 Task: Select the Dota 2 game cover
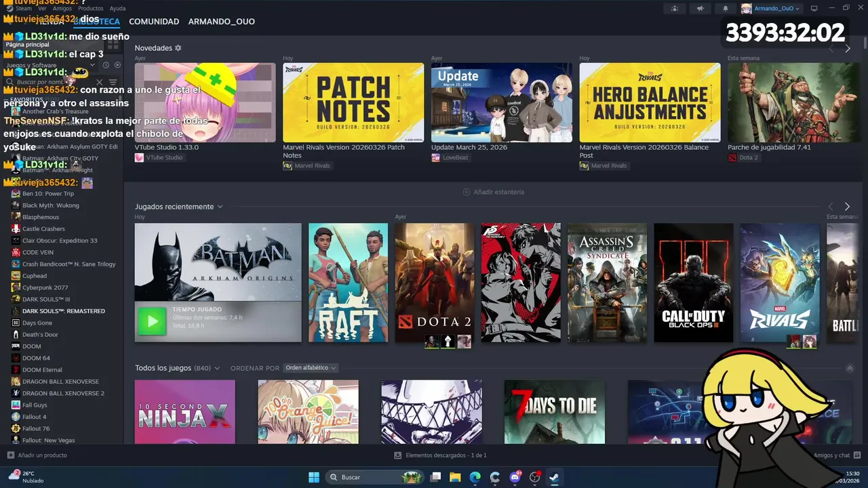[435, 283]
